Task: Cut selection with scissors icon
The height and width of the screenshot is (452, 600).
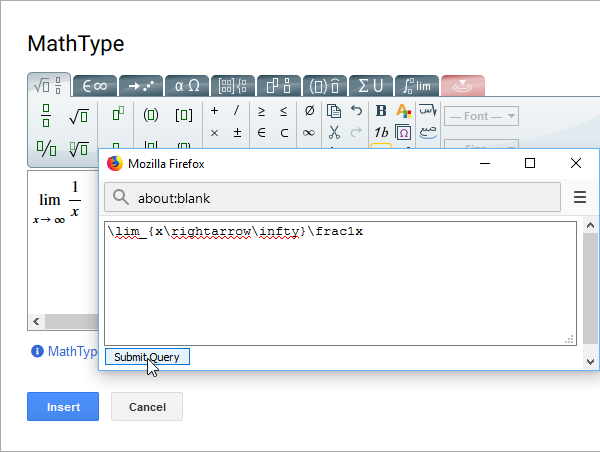Action: [334, 132]
